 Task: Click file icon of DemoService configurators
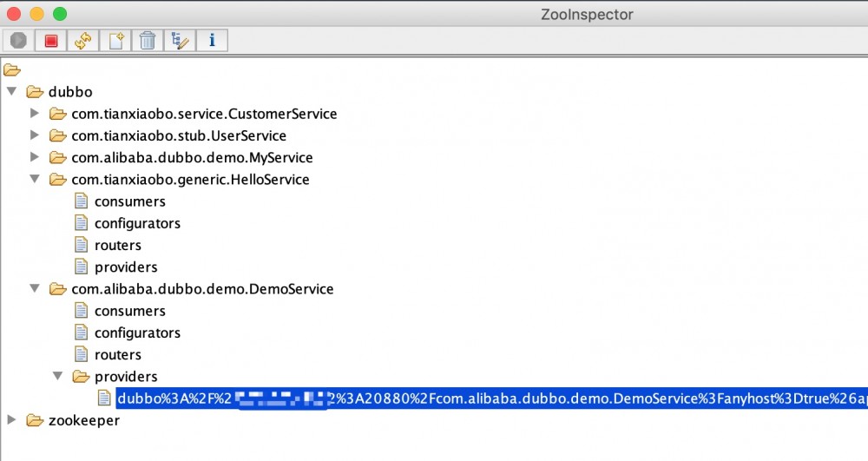pyautogui.click(x=81, y=333)
